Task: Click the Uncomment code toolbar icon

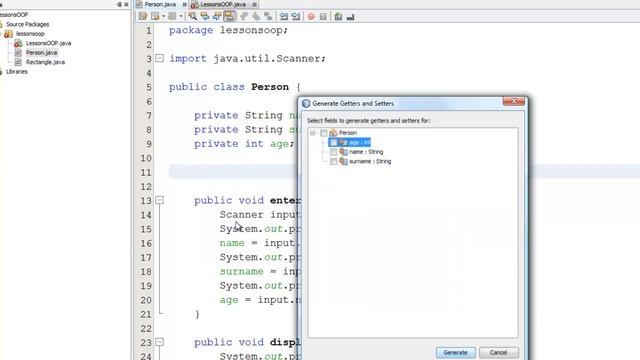Action: [x=350, y=16]
